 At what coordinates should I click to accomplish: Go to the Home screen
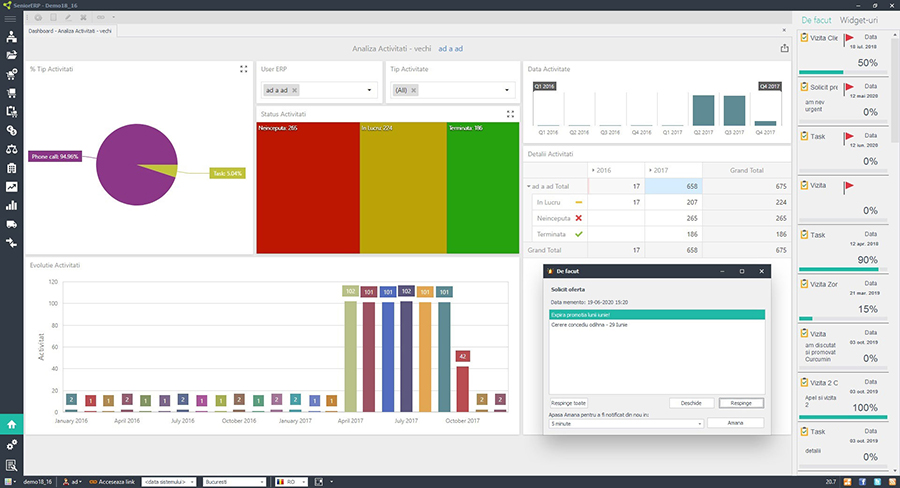[x=11, y=425]
